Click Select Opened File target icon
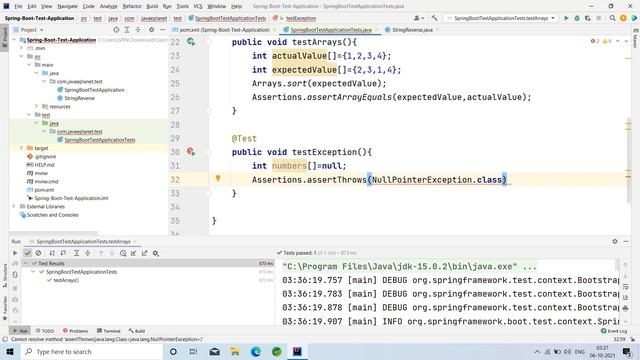This screenshot has height=360, width=640. pyautogui.click(x=116, y=30)
